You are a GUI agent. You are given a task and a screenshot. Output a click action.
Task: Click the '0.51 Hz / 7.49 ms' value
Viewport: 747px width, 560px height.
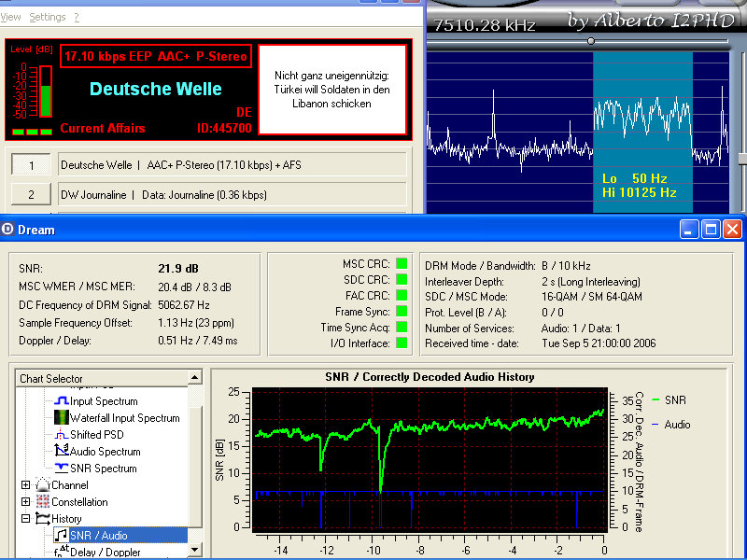tap(198, 341)
